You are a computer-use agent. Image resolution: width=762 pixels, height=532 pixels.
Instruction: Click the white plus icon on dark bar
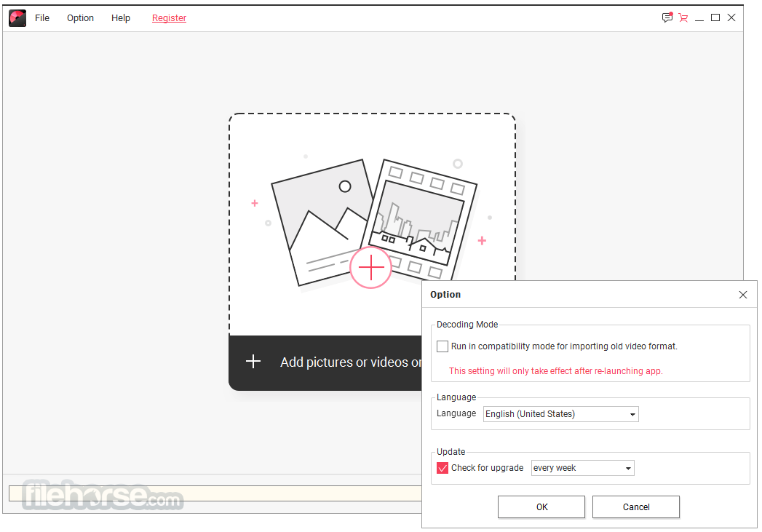pos(253,361)
